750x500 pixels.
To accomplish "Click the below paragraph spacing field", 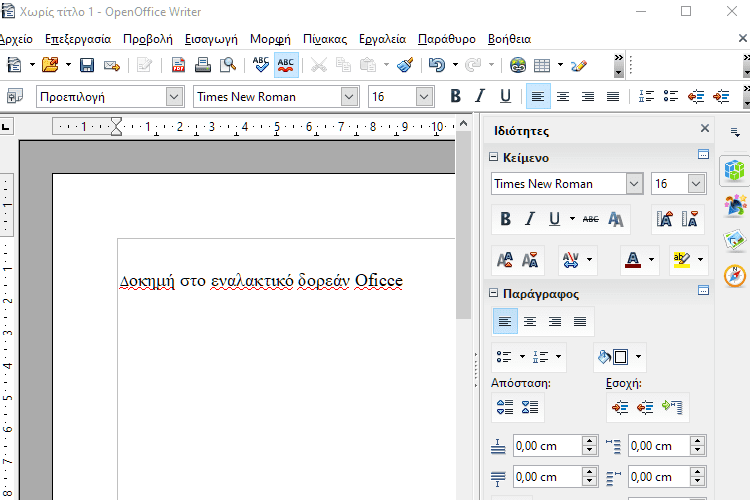I will coord(547,477).
